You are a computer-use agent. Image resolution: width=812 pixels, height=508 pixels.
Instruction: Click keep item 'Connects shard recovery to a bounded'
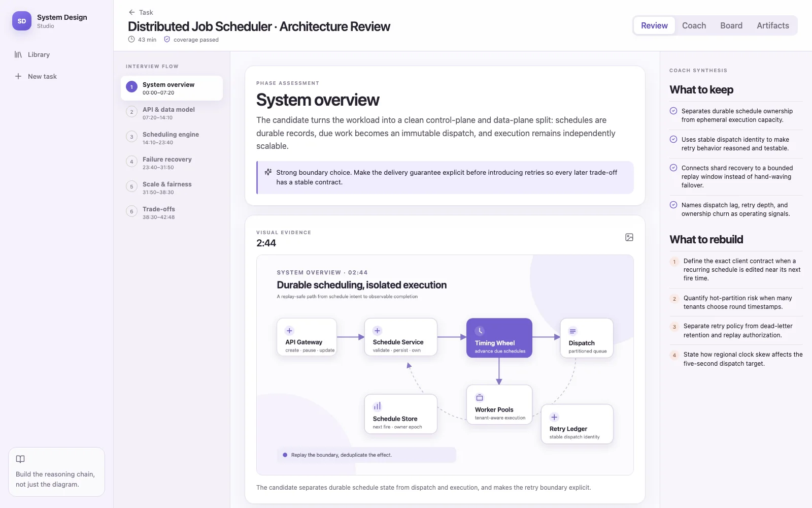pos(736,176)
